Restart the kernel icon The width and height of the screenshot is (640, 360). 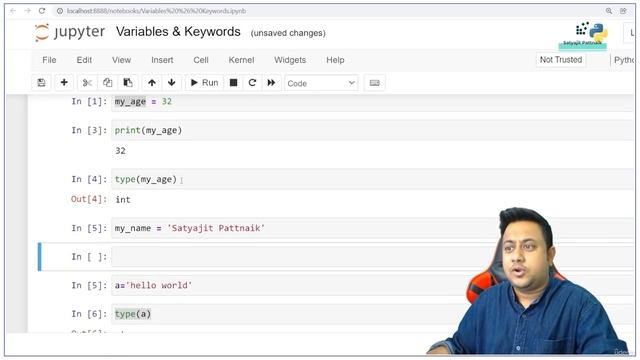coord(252,83)
